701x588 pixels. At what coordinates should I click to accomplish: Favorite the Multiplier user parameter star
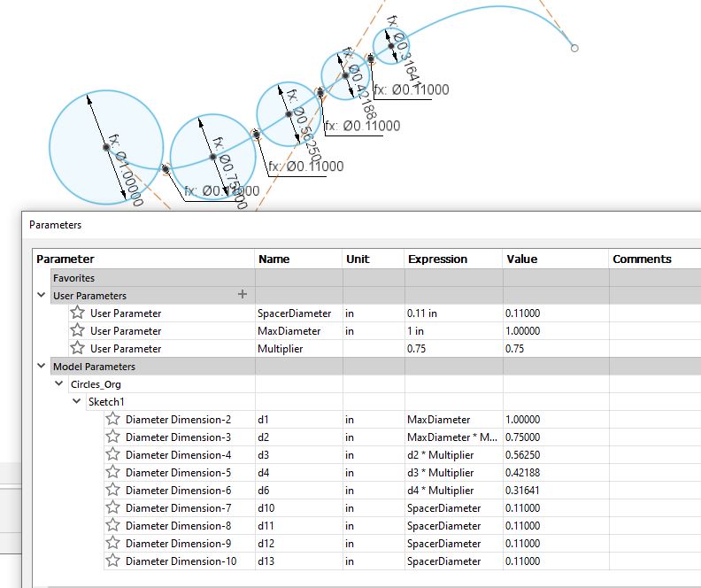(x=77, y=347)
